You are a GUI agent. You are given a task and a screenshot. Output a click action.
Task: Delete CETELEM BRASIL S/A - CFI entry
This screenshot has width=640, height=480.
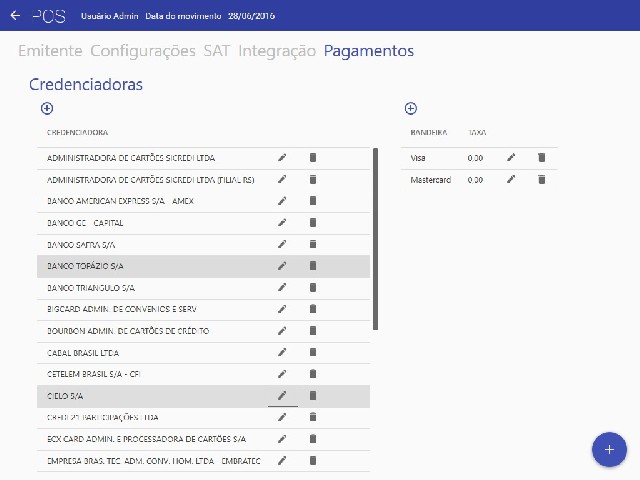tap(313, 374)
